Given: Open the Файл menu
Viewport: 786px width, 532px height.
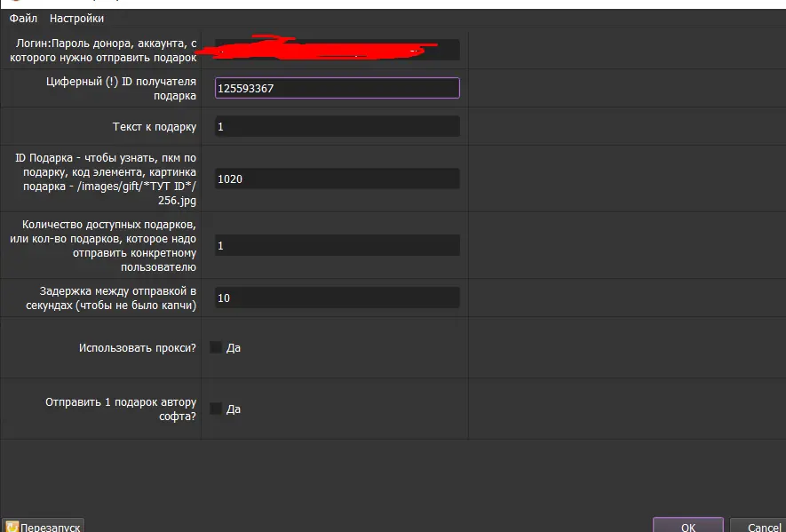Looking at the screenshot, I should pos(23,19).
